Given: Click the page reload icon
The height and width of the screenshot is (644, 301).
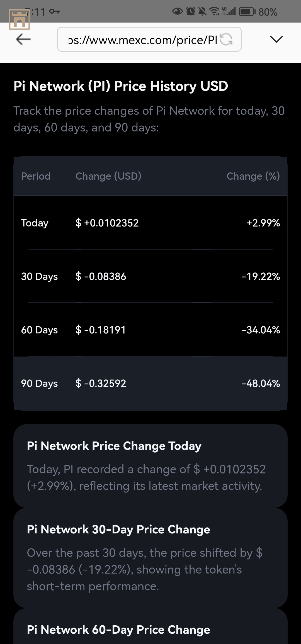Looking at the screenshot, I should 226,39.
